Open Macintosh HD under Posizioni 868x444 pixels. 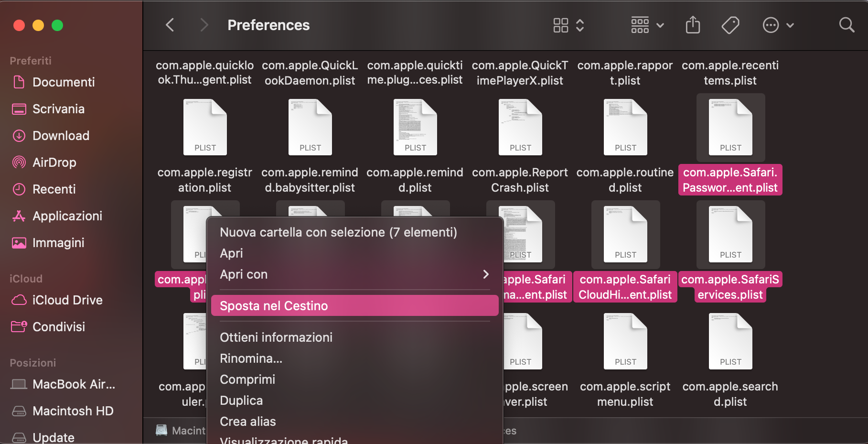tap(72, 411)
